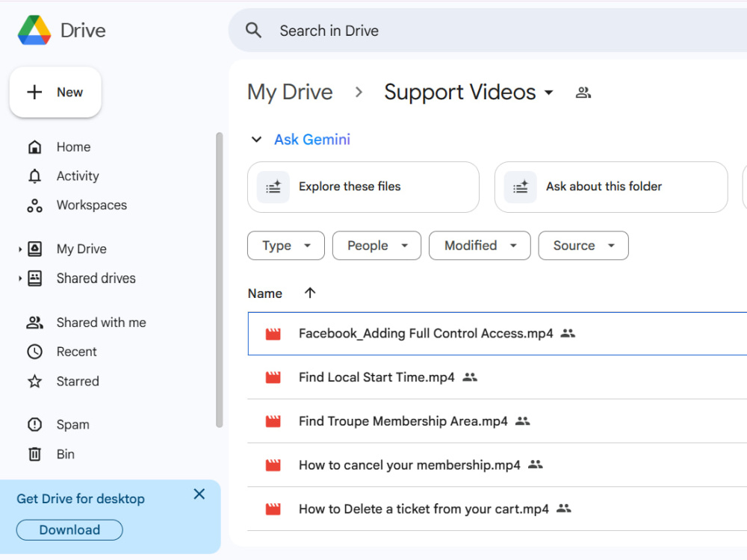Click the Home house icon

coord(35,147)
